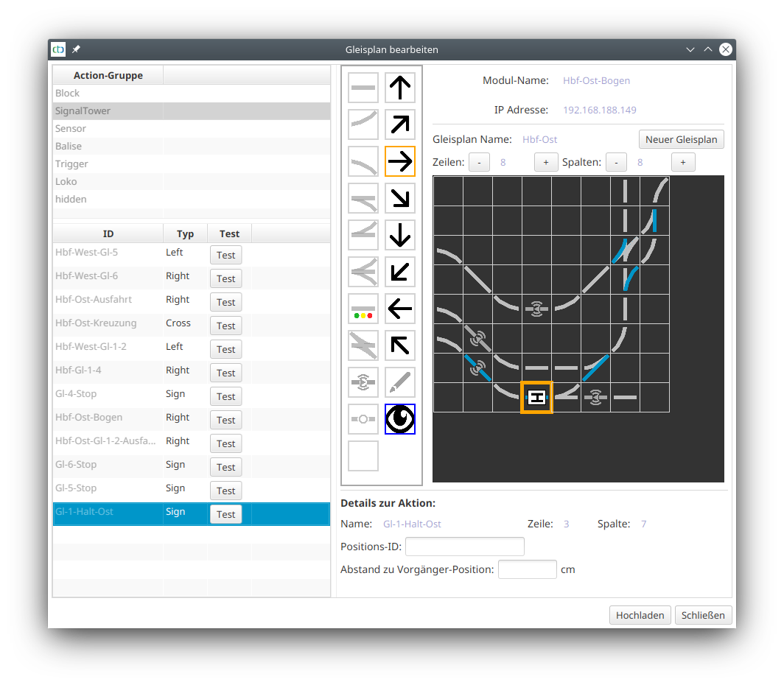Click Test button for Hbf-Ost-Kreuzung

click(x=225, y=326)
